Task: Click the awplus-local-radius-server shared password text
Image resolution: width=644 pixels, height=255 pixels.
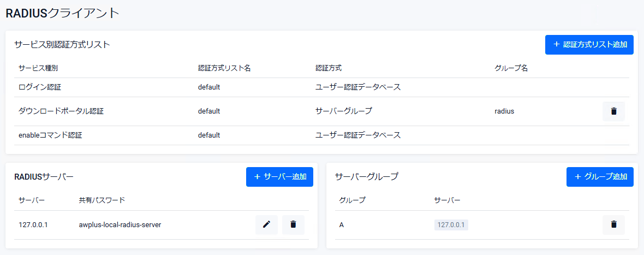Action: pos(120,224)
